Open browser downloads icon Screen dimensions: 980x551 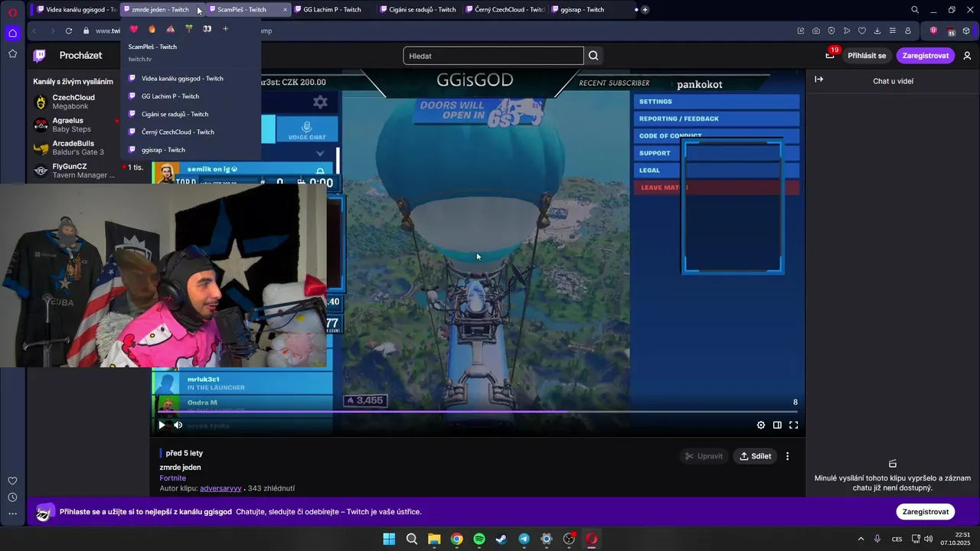(x=877, y=31)
